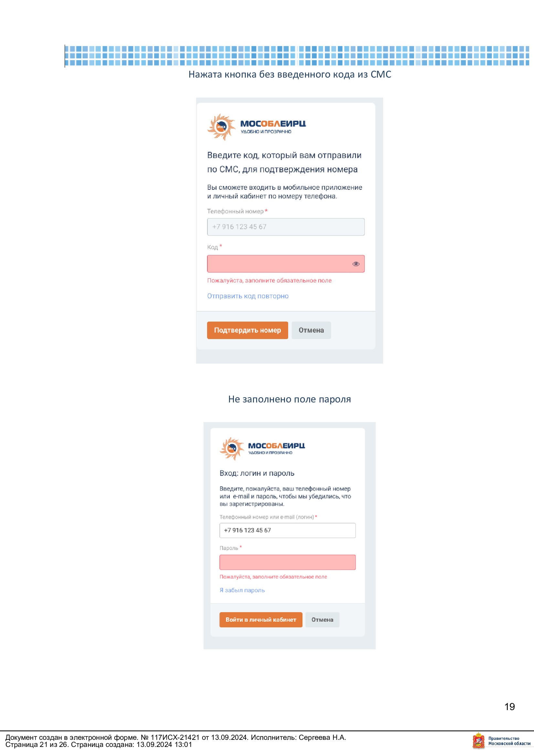This screenshot has width=534, height=756.
Task: Open the Я забыл пароль link
Action: (242, 590)
